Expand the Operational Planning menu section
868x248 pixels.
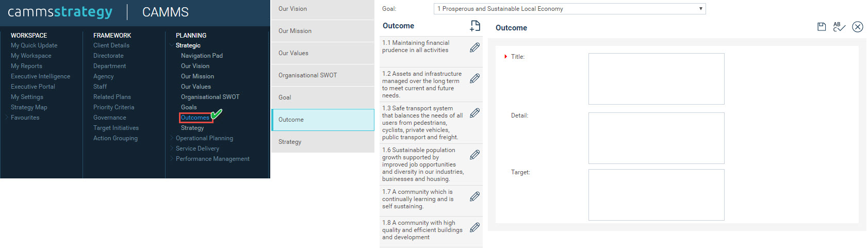[x=204, y=138]
